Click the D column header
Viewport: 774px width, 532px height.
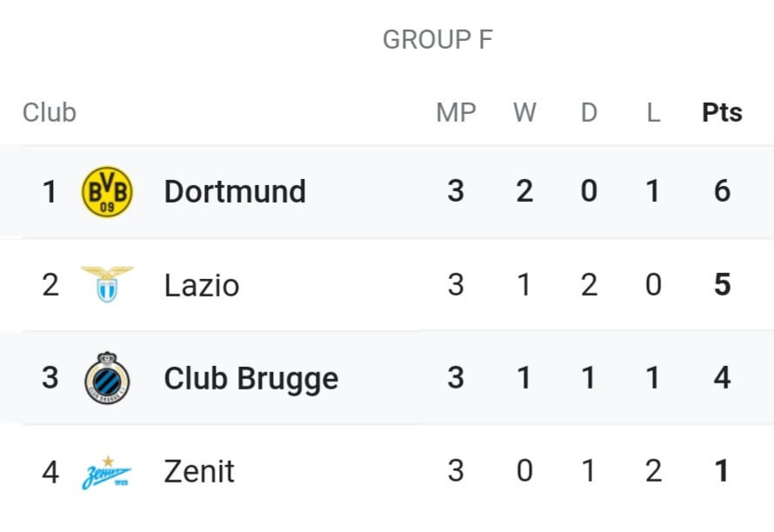589,112
